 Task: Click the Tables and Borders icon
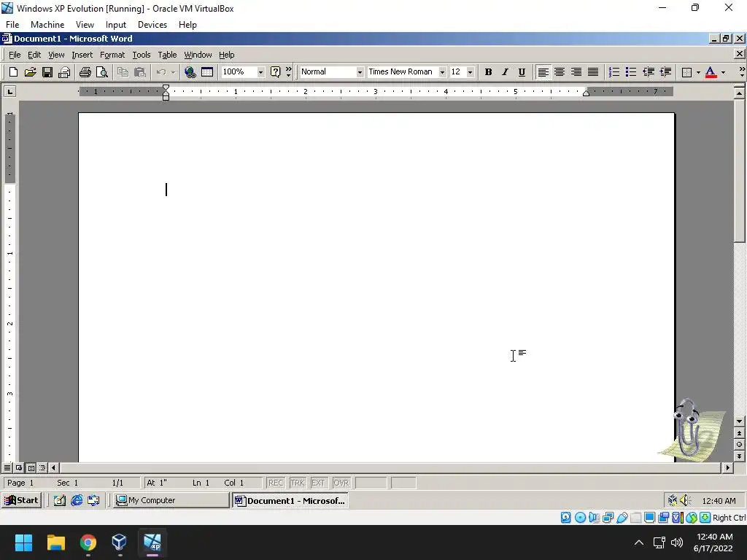[x=207, y=72]
